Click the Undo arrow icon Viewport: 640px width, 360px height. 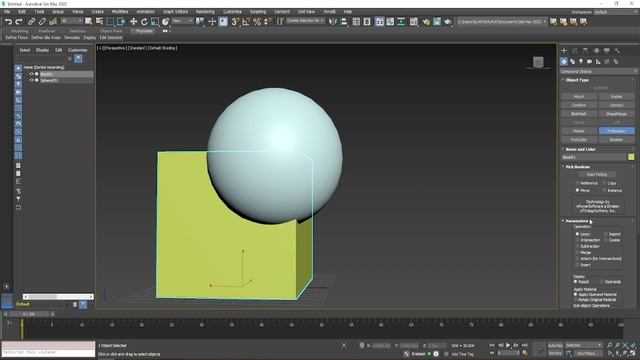[x=8, y=22]
